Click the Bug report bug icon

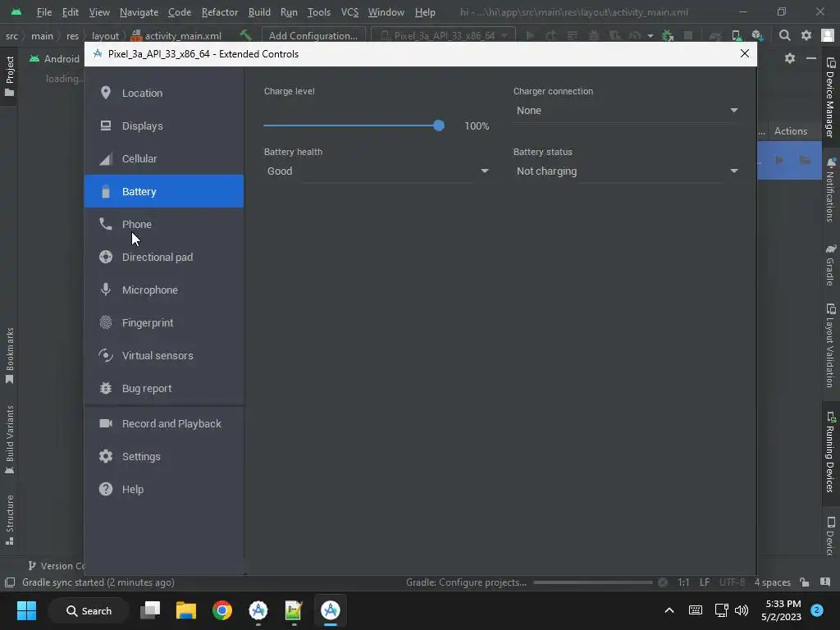coord(106,388)
